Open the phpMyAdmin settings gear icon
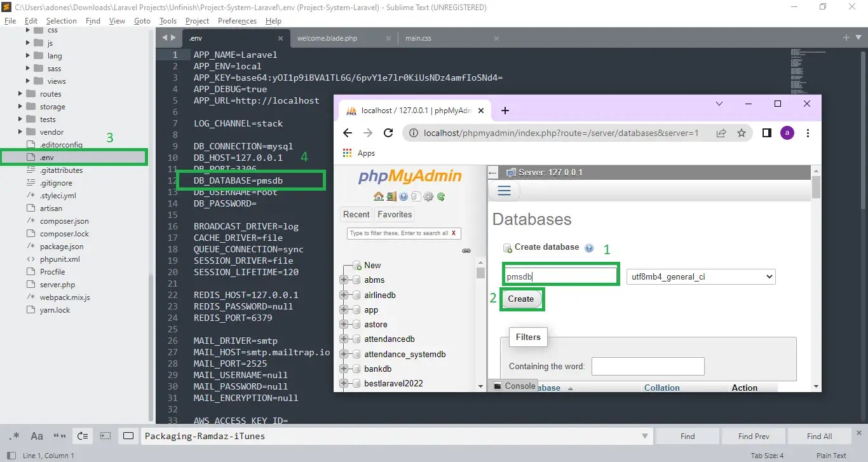The image size is (868, 462). tap(429, 196)
